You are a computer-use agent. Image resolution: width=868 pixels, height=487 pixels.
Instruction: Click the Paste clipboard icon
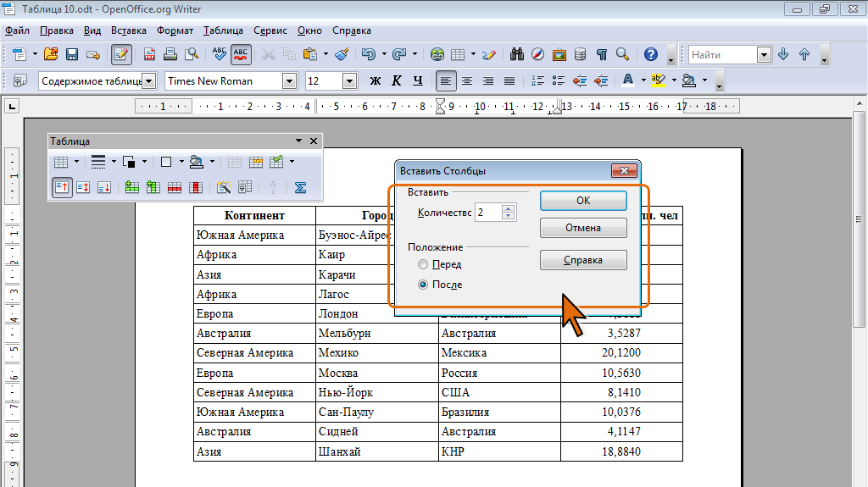(x=310, y=54)
